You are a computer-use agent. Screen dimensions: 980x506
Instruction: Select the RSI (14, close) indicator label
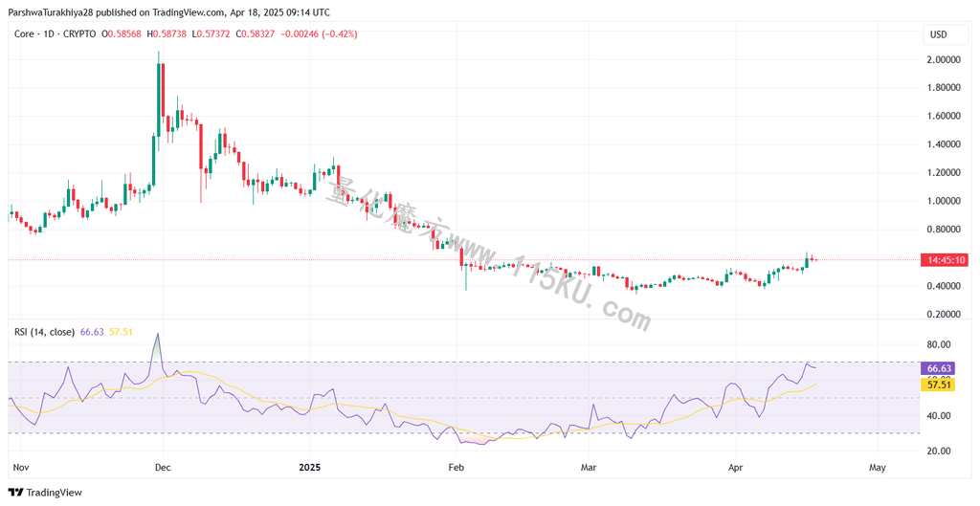coord(44,332)
